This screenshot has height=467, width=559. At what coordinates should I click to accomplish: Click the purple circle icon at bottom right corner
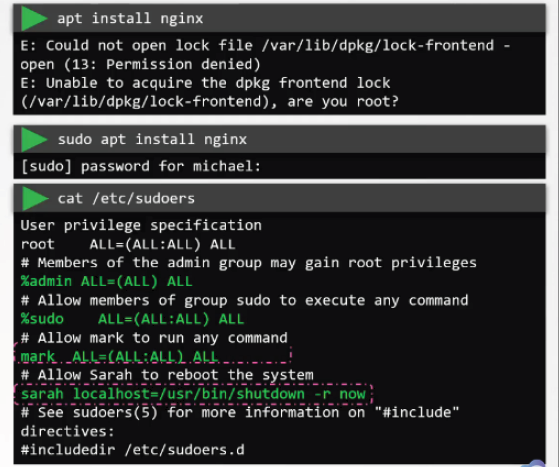click(538, 463)
